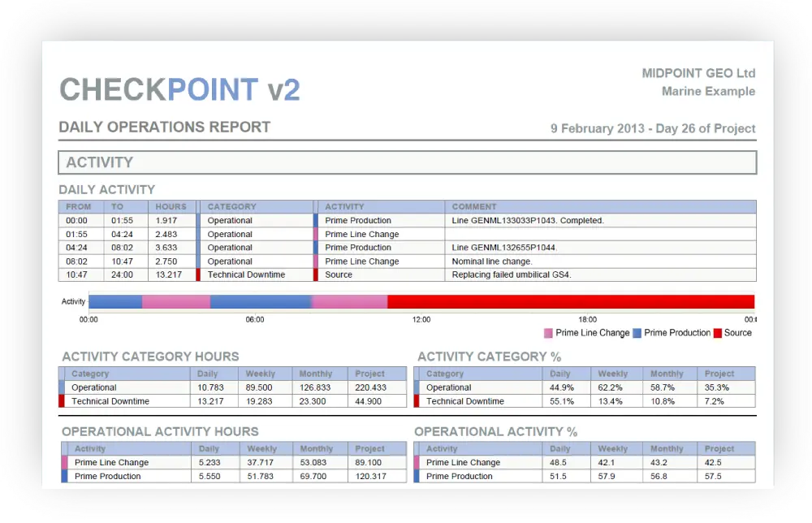Click the Marine Example subtitle
The width and height of the screenshot is (812, 523).
(x=708, y=91)
